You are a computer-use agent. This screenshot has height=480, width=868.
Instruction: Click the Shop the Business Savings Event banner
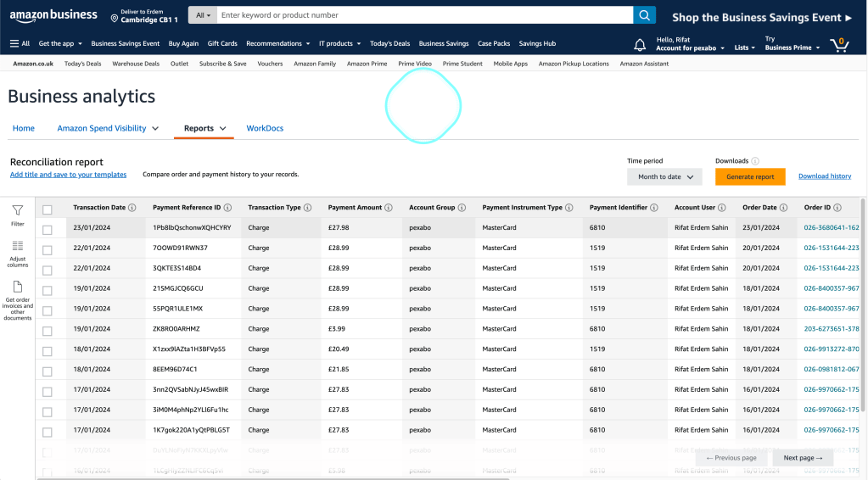coord(762,17)
